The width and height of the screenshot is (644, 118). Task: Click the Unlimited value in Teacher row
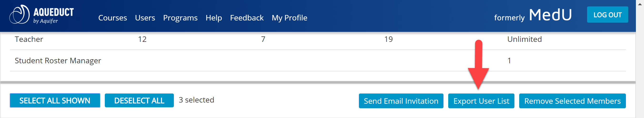coord(524,39)
